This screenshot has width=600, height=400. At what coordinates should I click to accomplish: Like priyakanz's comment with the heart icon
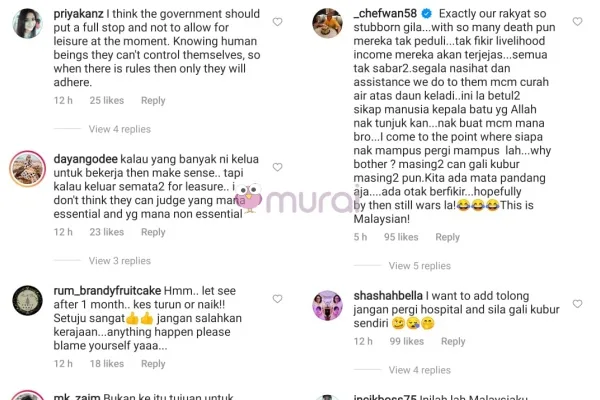pyautogui.click(x=277, y=22)
